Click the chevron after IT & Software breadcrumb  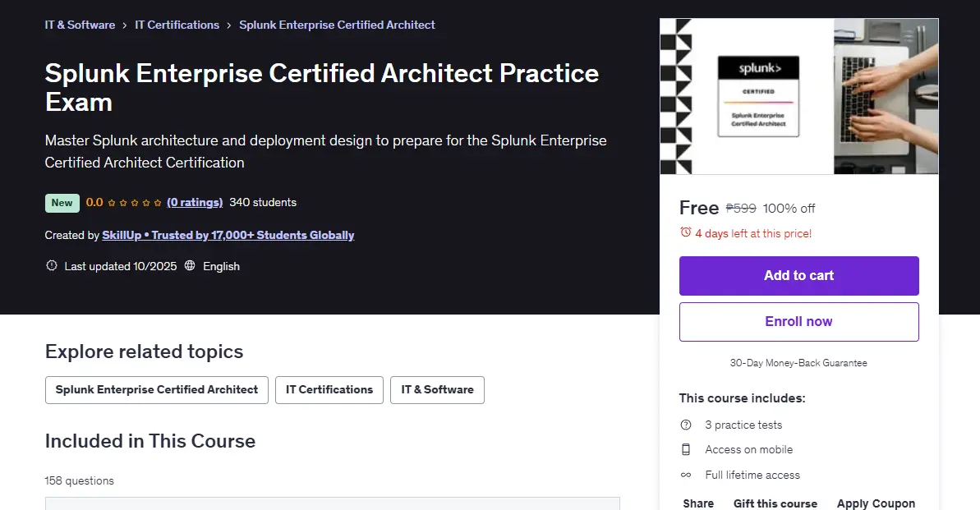coord(125,25)
